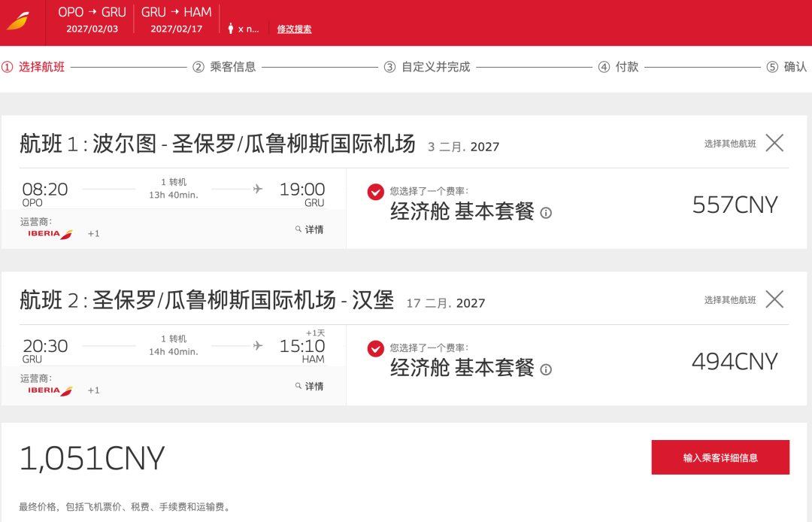Click the 1 转机 13h 40min. label
This screenshot has width=812, height=522.
tap(174, 189)
